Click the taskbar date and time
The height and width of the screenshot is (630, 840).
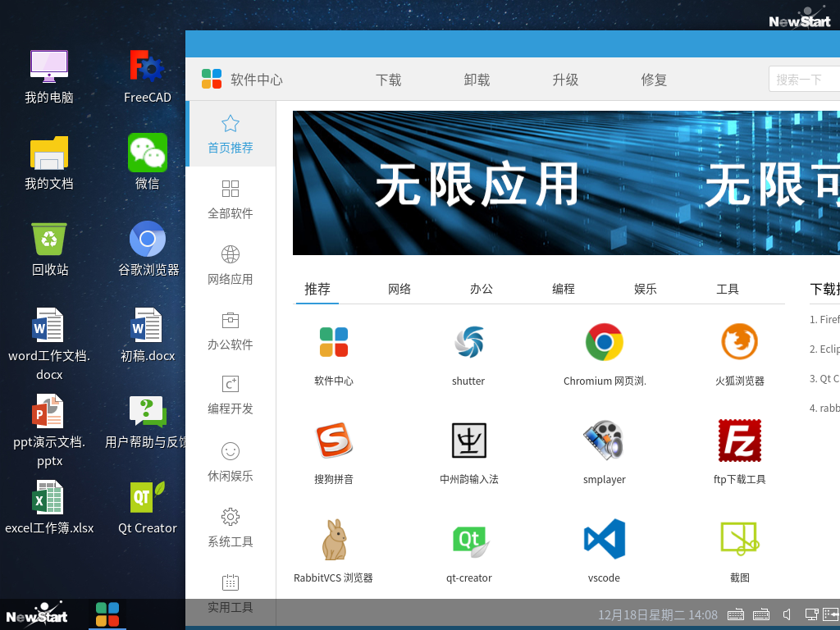click(x=658, y=615)
